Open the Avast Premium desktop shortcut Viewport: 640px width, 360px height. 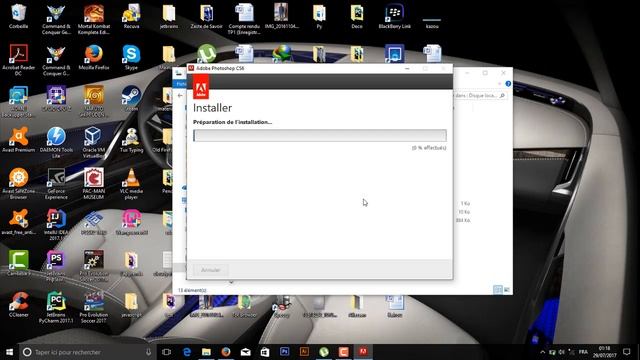click(18, 140)
